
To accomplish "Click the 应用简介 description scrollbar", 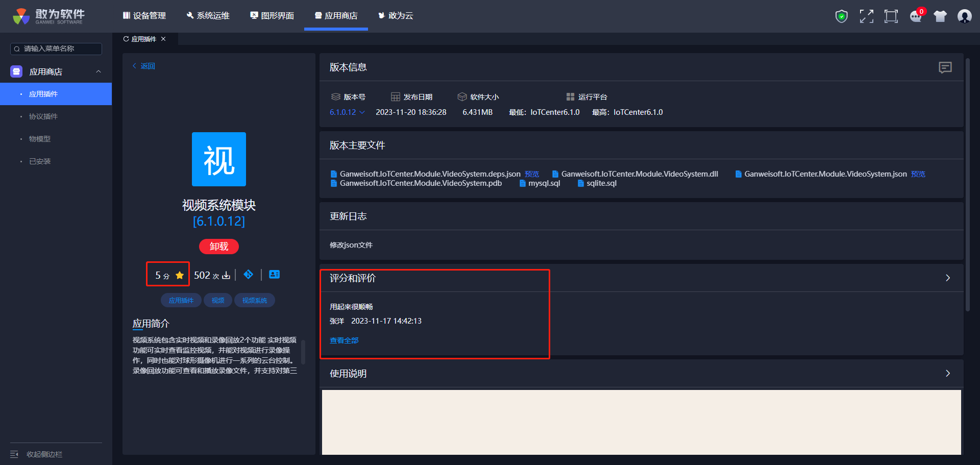I will click(303, 352).
